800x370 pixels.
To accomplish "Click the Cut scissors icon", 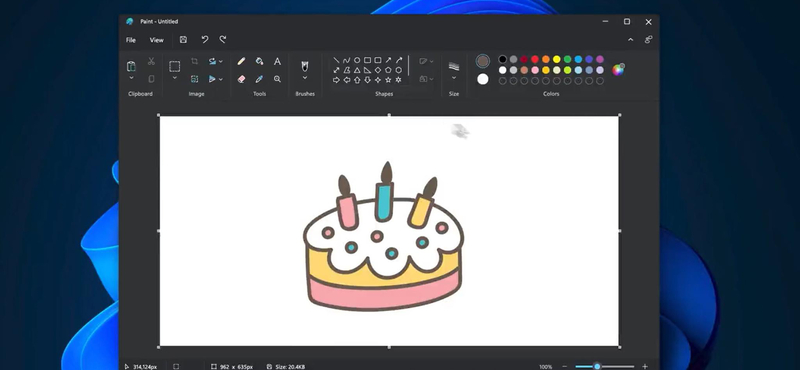I will point(151,61).
